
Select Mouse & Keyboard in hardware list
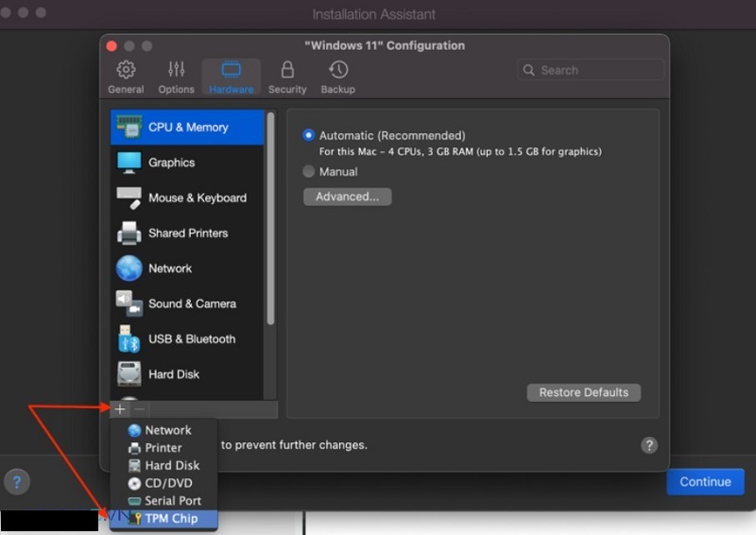click(187, 198)
